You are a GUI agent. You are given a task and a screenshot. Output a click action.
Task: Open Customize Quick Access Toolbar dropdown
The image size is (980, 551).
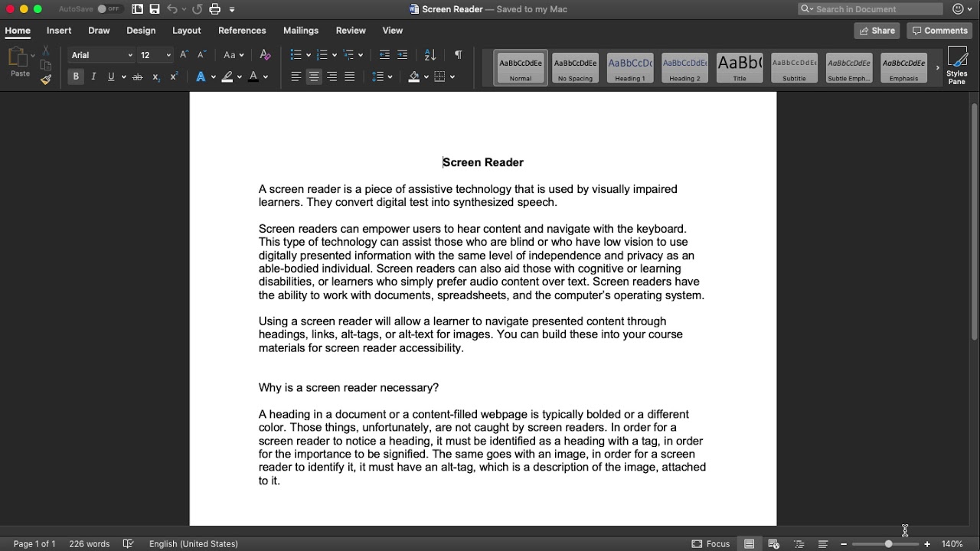coord(232,9)
